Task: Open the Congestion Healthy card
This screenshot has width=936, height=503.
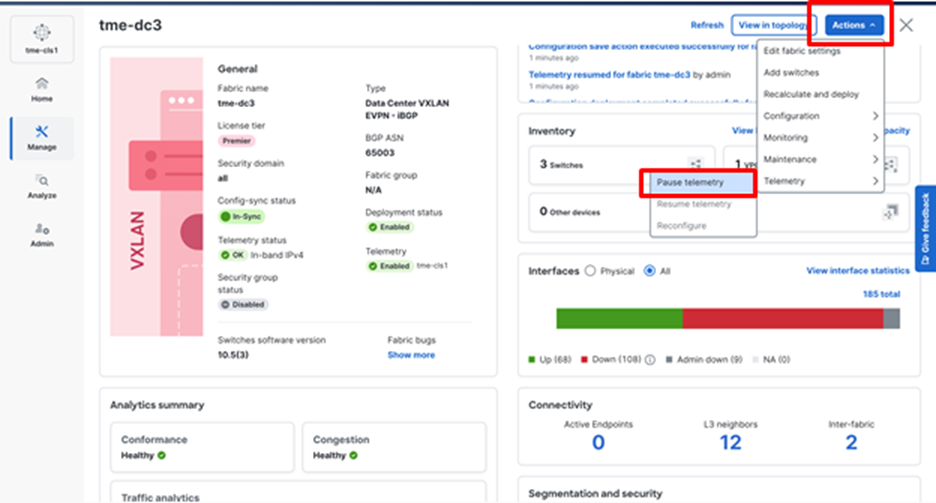Action: (x=394, y=447)
